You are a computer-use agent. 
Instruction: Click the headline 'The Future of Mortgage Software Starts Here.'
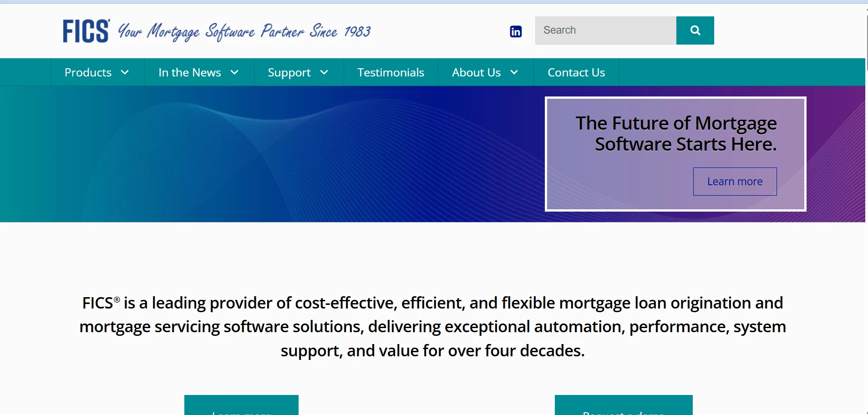click(x=676, y=134)
